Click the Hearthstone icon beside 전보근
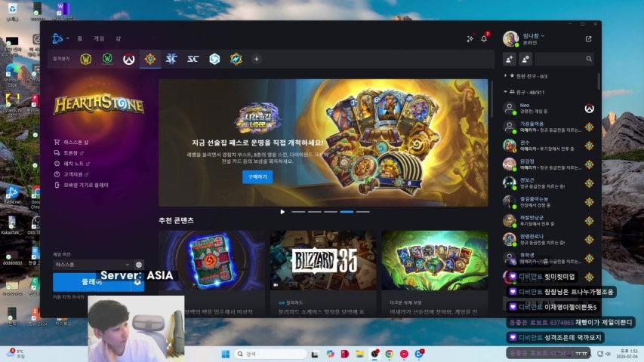The height and width of the screenshot is (362, 644). (590, 183)
